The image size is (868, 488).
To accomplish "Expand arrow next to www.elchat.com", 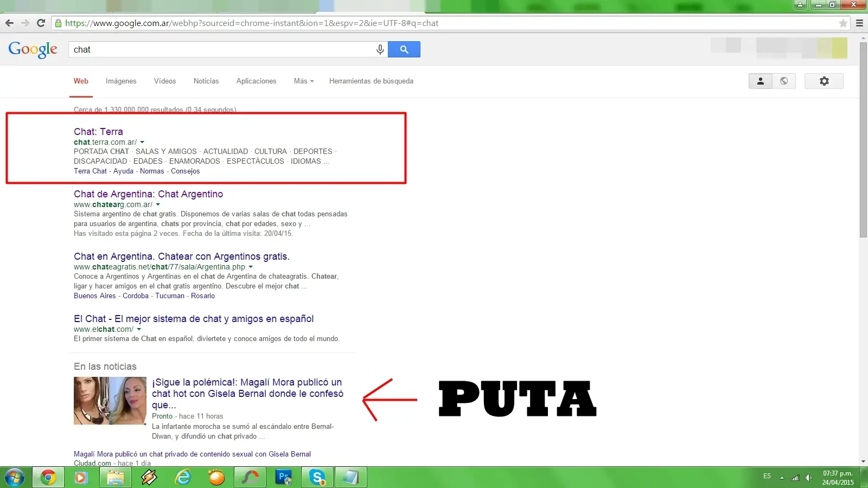I will coord(139,330).
